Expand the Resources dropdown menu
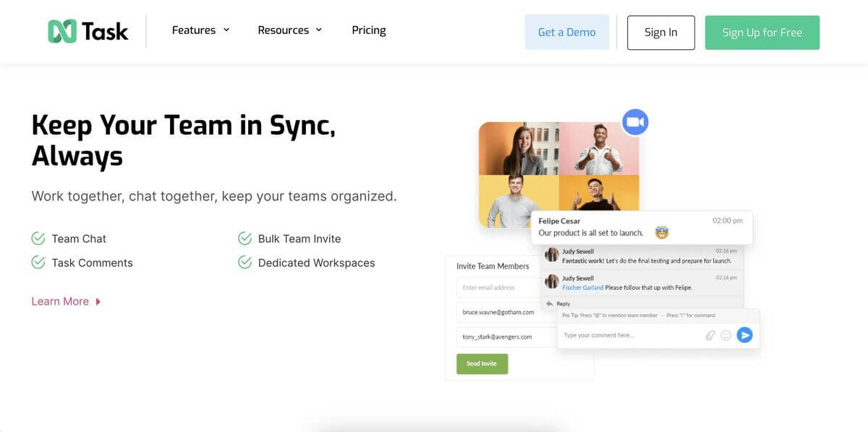The height and width of the screenshot is (432, 868). (x=289, y=30)
